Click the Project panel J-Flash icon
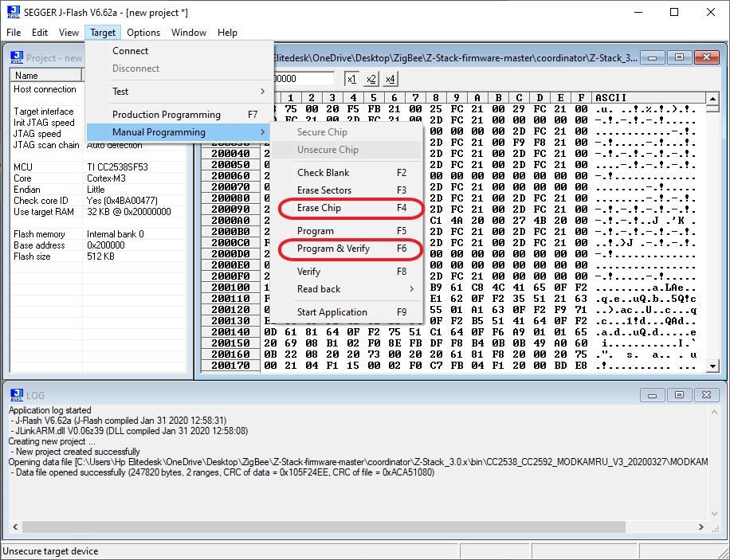Image resolution: width=730 pixels, height=560 pixels. coord(17,57)
